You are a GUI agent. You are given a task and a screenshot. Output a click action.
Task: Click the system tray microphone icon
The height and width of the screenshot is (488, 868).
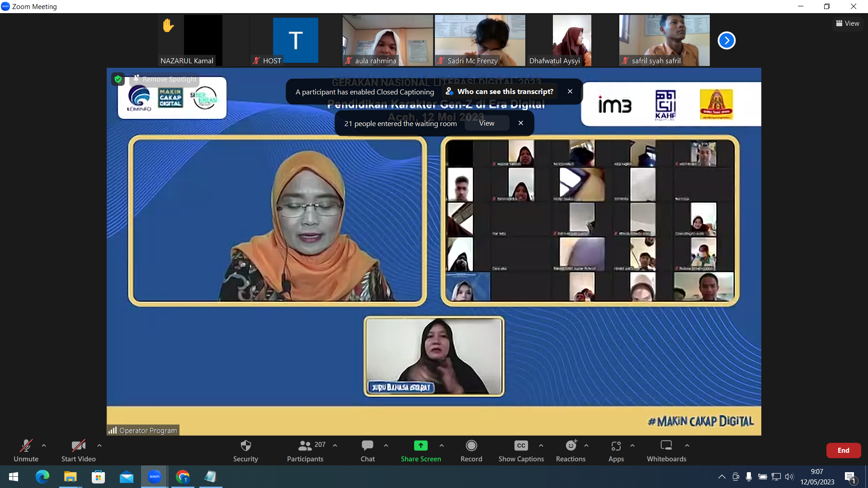(749, 477)
